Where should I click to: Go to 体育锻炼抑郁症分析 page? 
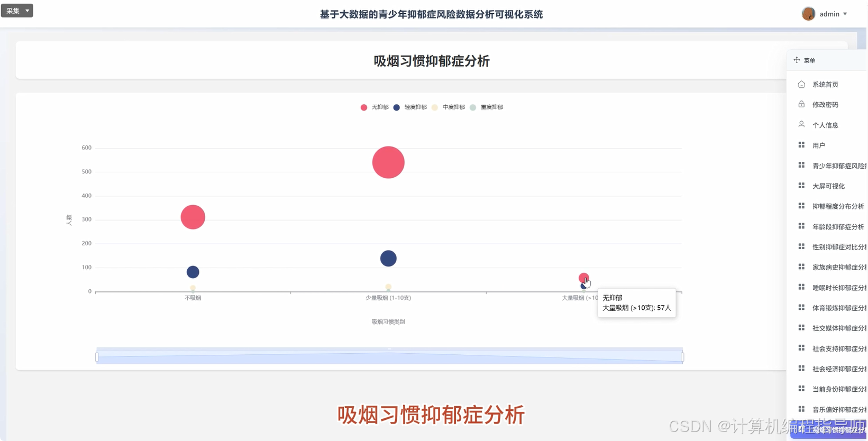[839, 308]
